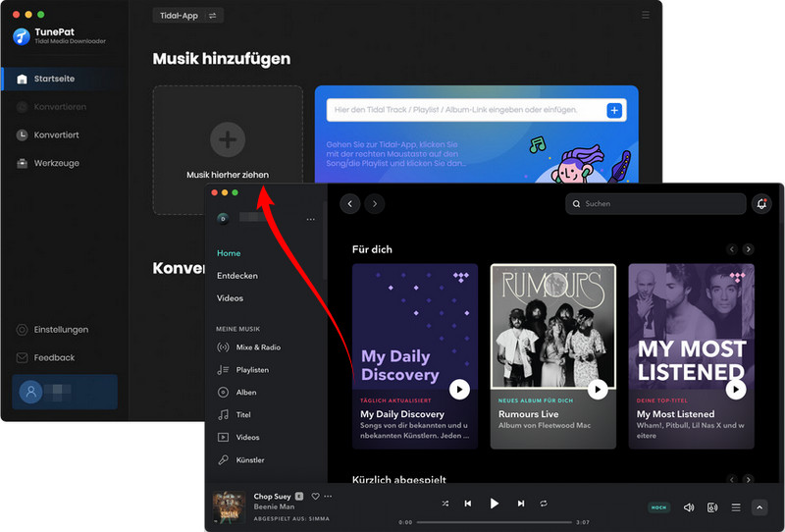Image resolution: width=785 pixels, height=532 pixels.
Task: Select Videos below Entdecken in Tidal
Action: (230, 298)
